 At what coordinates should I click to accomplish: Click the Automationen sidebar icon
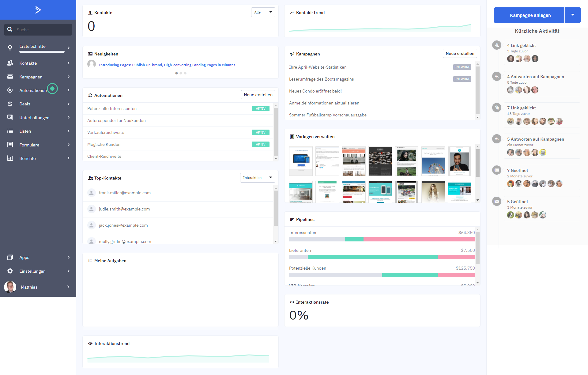tap(10, 90)
